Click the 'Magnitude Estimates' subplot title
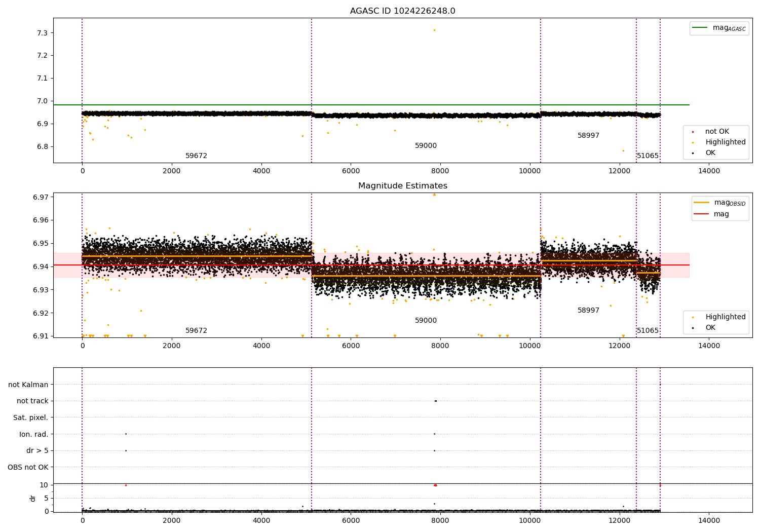The height and width of the screenshot is (532, 760). (x=402, y=186)
